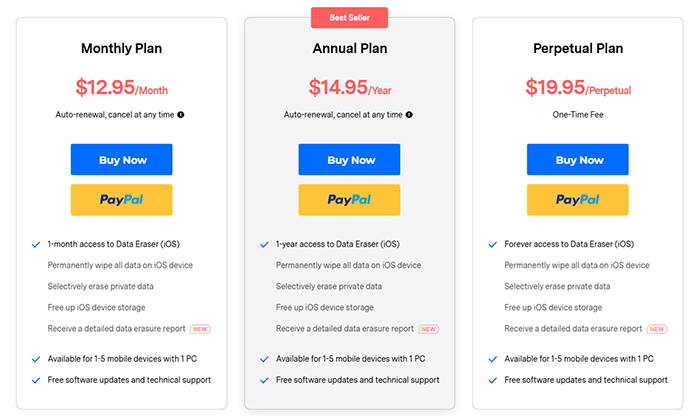Click NEW badge in Perpetual Plan features
The height and width of the screenshot is (417, 700).
click(657, 329)
